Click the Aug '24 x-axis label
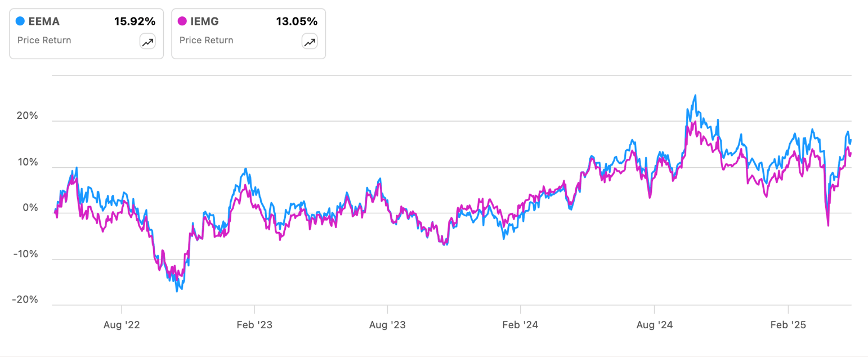Image resolution: width=868 pixels, height=357 pixels. (x=654, y=324)
